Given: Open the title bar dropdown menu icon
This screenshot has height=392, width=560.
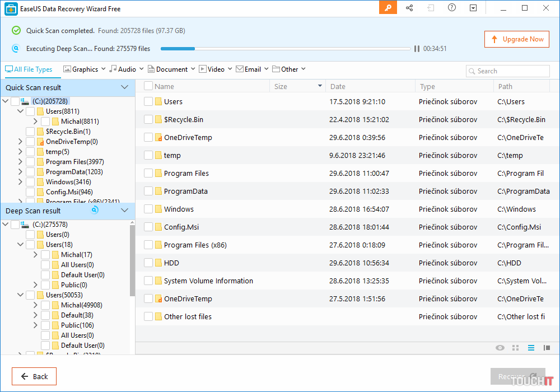Looking at the screenshot, I should pyautogui.click(x=473, y=8).
